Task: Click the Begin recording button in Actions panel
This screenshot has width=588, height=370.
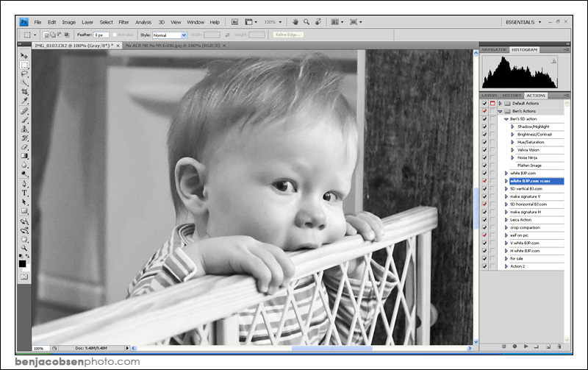Action: [x=514, y=346]
